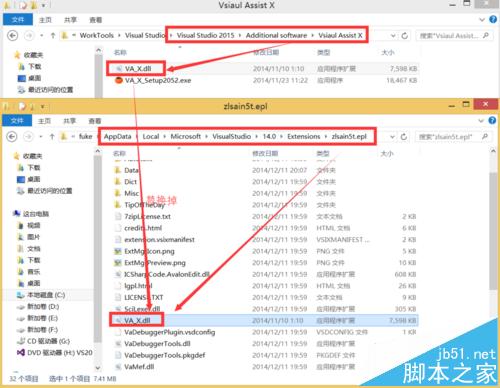The width and height of the screenshot is (500, 388).
Task: Open address history dropdown in Vsiaul Assist X window
Action: point(393,36)
